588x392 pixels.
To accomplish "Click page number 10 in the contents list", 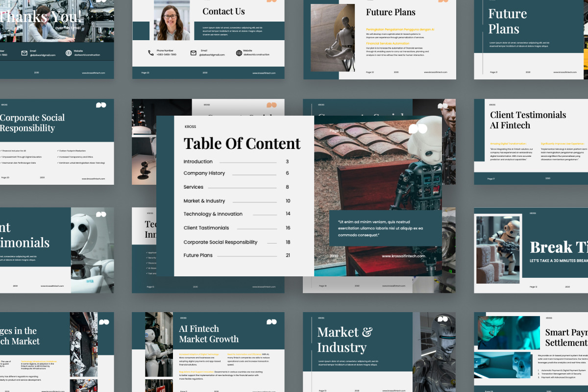I will pyautogui.click(x=288, y=201).
